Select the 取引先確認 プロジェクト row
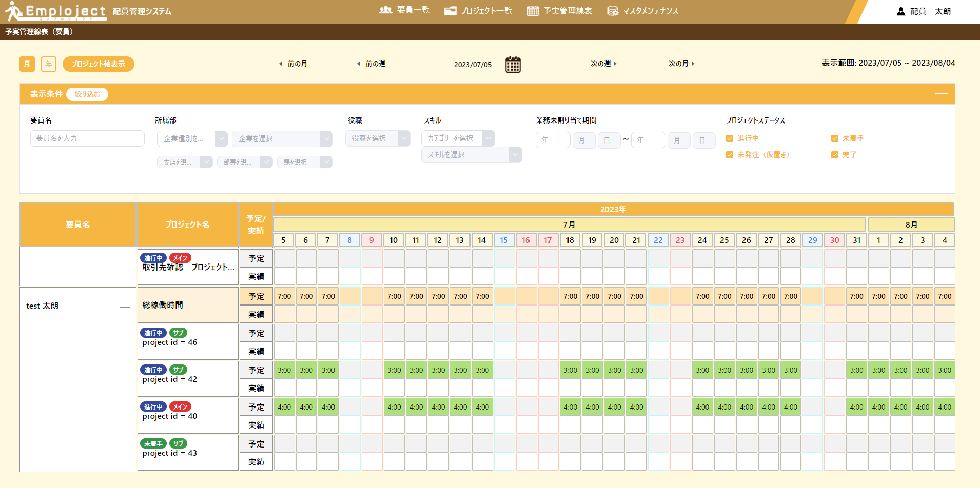980x488 pixels. (x=188, y=267)
